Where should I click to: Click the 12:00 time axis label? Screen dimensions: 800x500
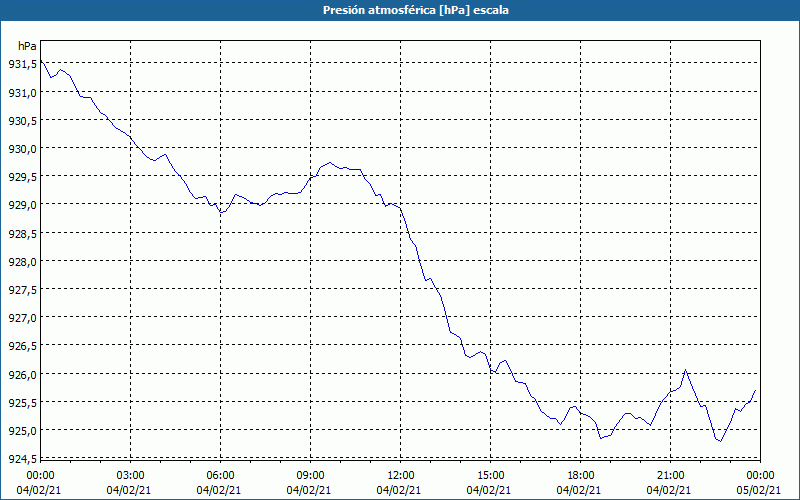point(401,476)
